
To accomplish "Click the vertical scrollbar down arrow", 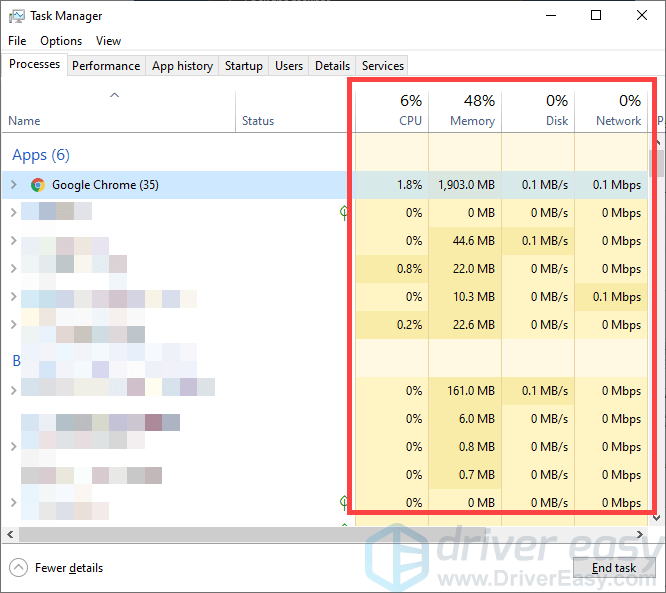I will [657, 518].
